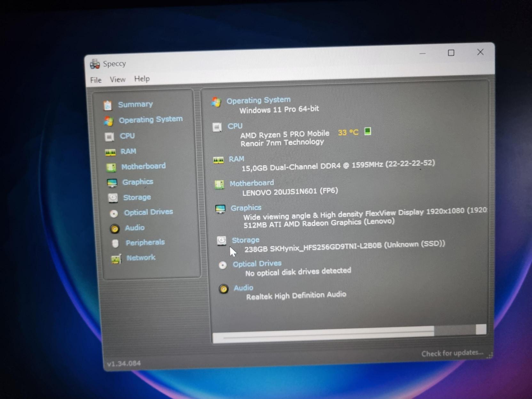Select Motherboard in the sidebar list
Image resolution: width=532 pixels, height=399 pixels.
144,166
